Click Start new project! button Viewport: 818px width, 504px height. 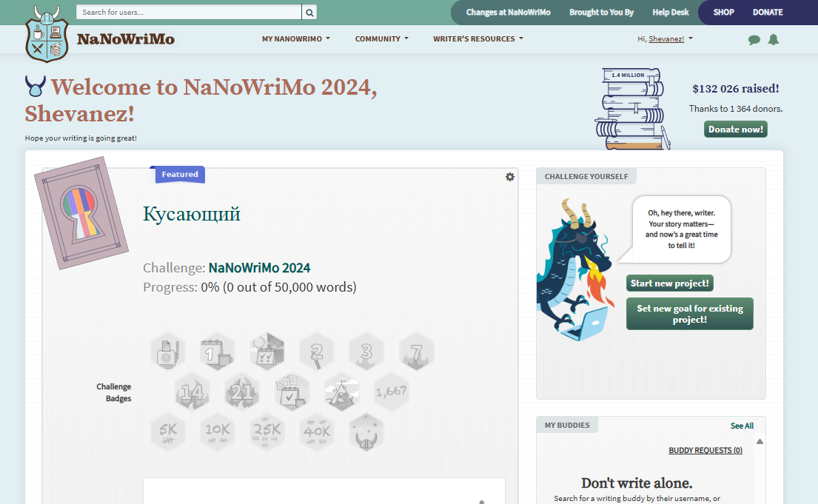coord(670,283)
